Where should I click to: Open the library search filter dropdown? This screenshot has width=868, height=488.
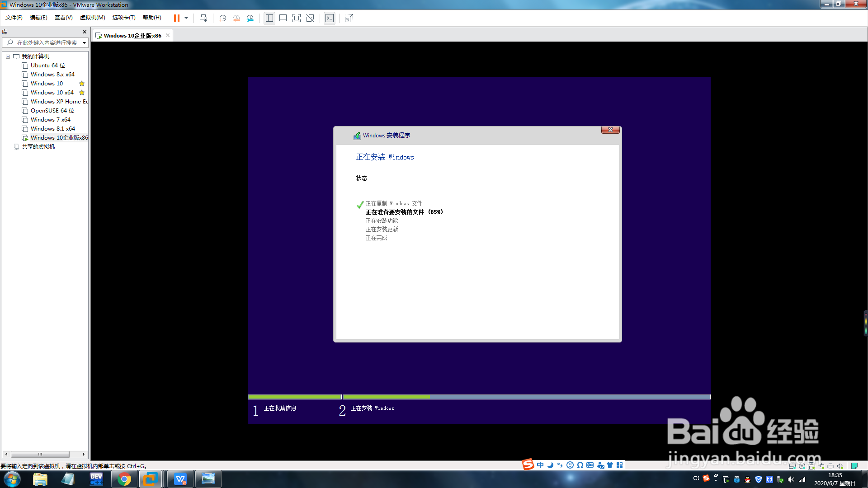pyautogui.click(x=84, y=43)
